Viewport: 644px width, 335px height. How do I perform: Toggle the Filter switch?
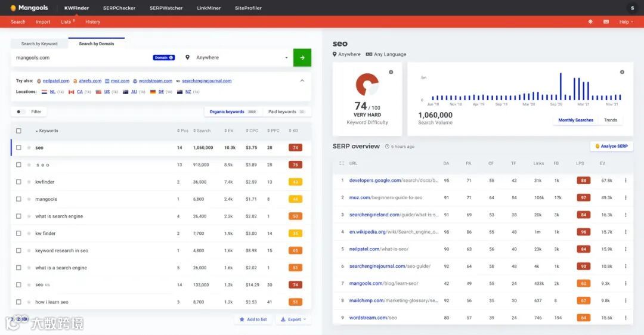pyautogui.click(x=20, y=111)
